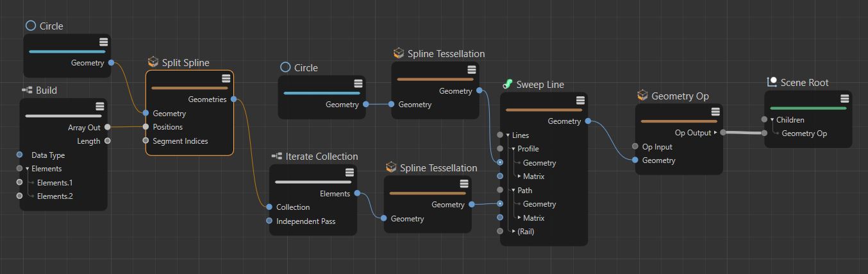Expand the (Rail) group in Sweep Line
This screenshot has height=274, width=868.
pyautogui.click(x=513, y=232)
